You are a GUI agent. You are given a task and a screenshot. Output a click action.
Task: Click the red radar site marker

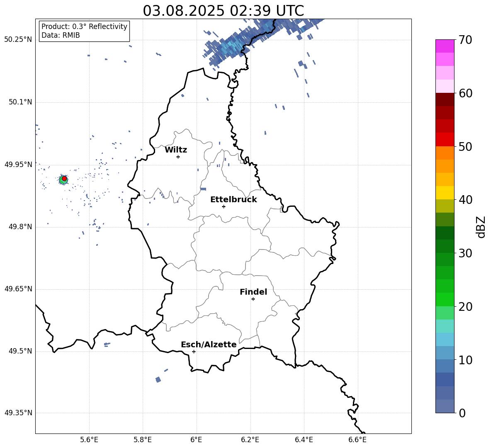tap(64, 179)
